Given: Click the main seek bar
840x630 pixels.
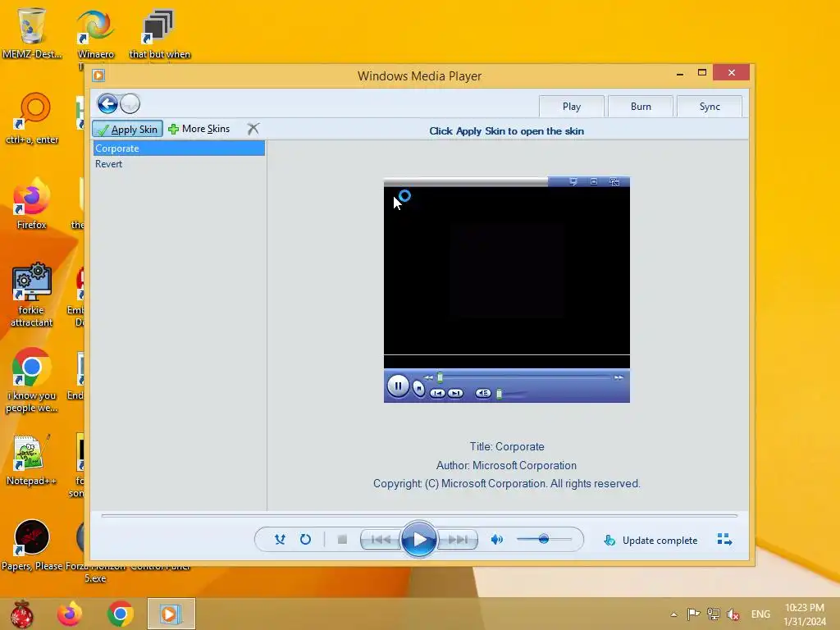Looking at the screenshot, I should [419, 516].
